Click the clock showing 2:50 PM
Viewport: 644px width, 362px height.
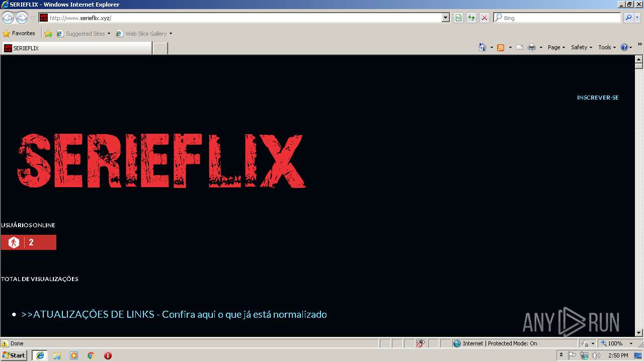pyautogui.click(x=618, y=355)
